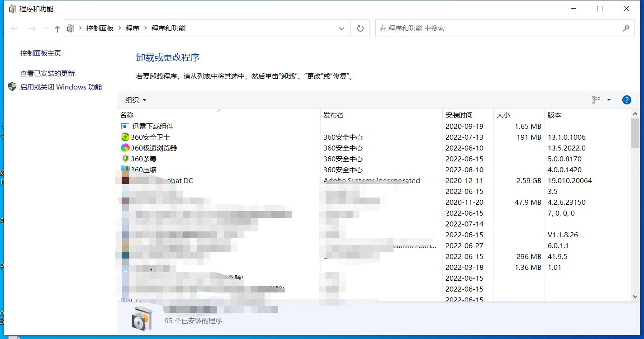Click the back navigation arrow
Screen dimensions: 644x339
pyautogui.click(x=15, y=28)
